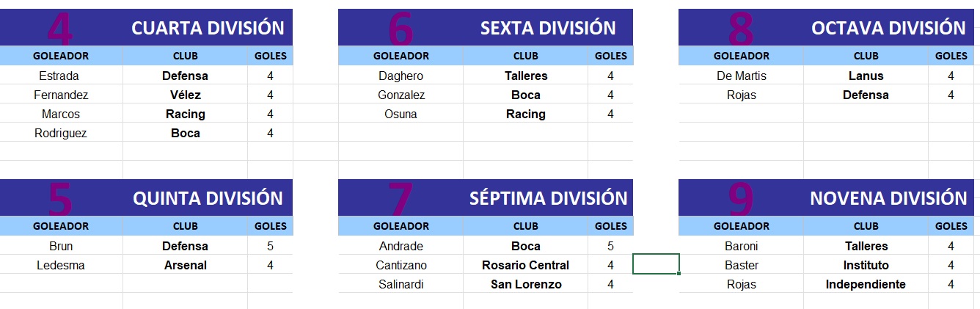Select the De Martis cell
980x309 pixels.
pyautogui.click(x=741, y=76)
